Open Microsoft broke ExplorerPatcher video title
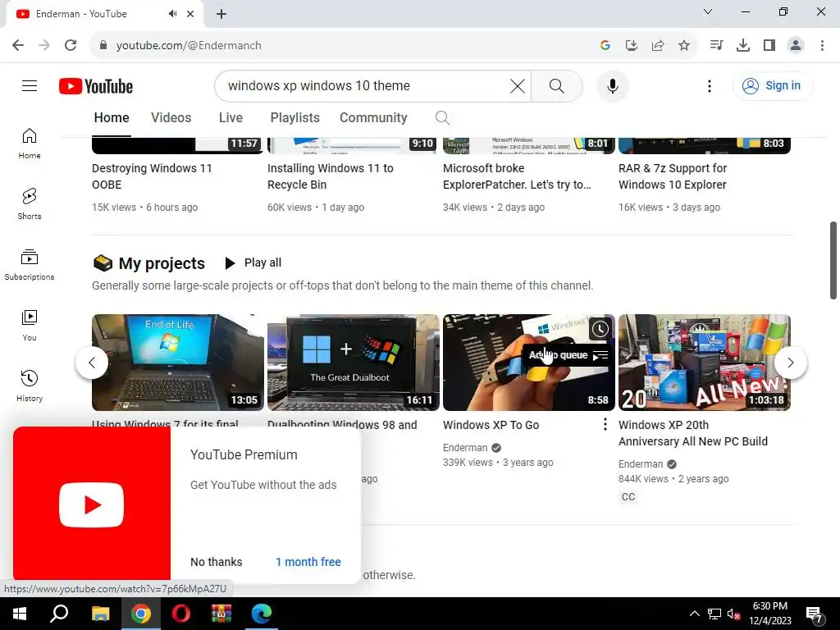Screen dimensions: 840x630 (517, 176)
